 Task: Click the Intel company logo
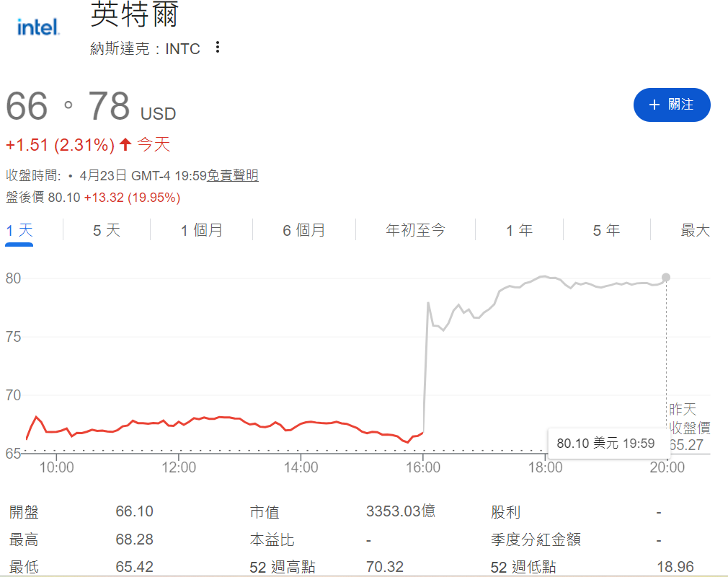pos(37,27)
